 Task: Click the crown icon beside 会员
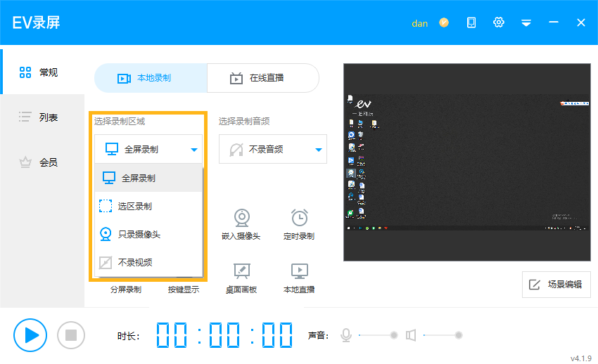(x=25, y=162)
